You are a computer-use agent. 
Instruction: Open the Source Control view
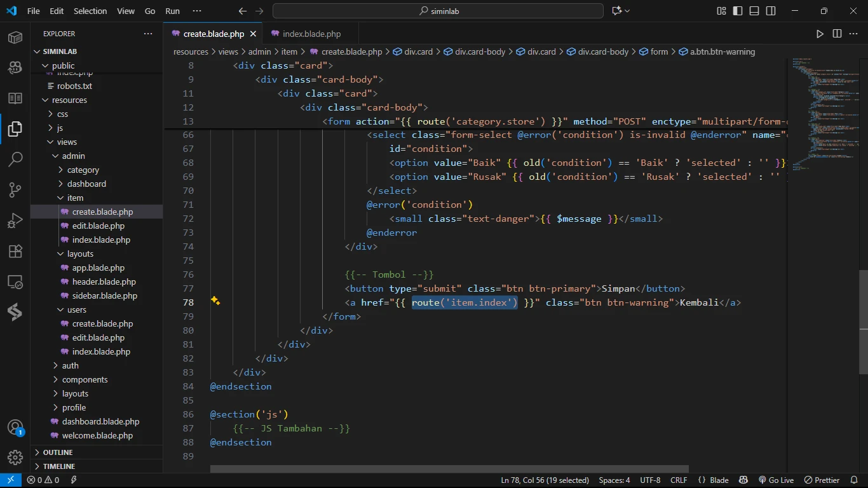[x=15, y=189]
